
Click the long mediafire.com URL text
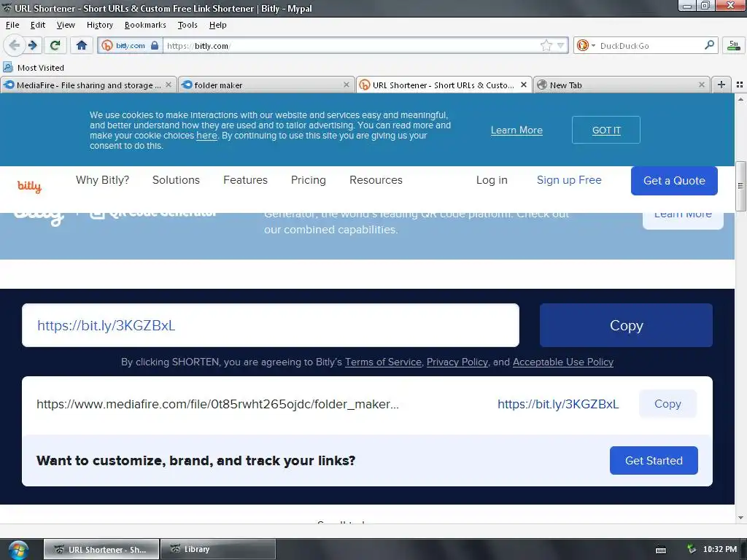pos(217,404)
